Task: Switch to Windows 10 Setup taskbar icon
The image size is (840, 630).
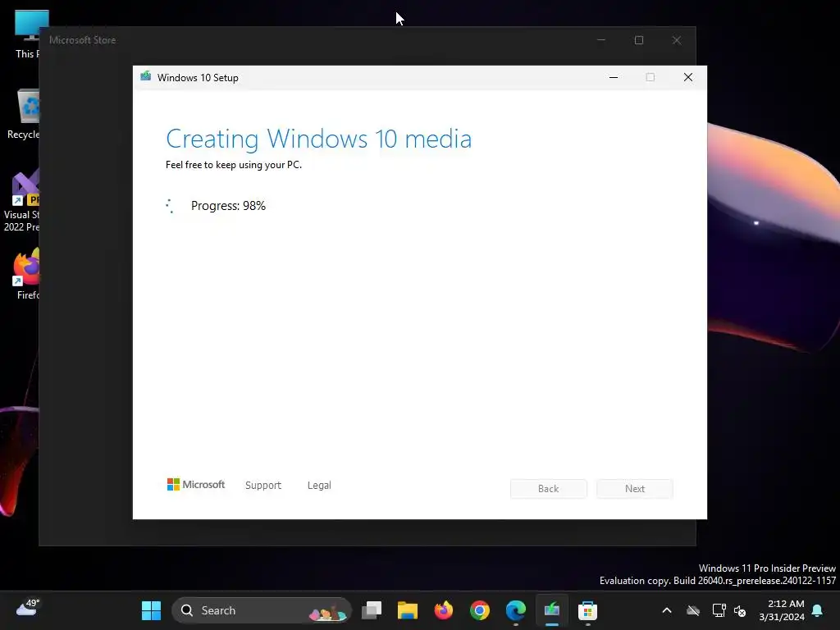Action: (552, 610)
